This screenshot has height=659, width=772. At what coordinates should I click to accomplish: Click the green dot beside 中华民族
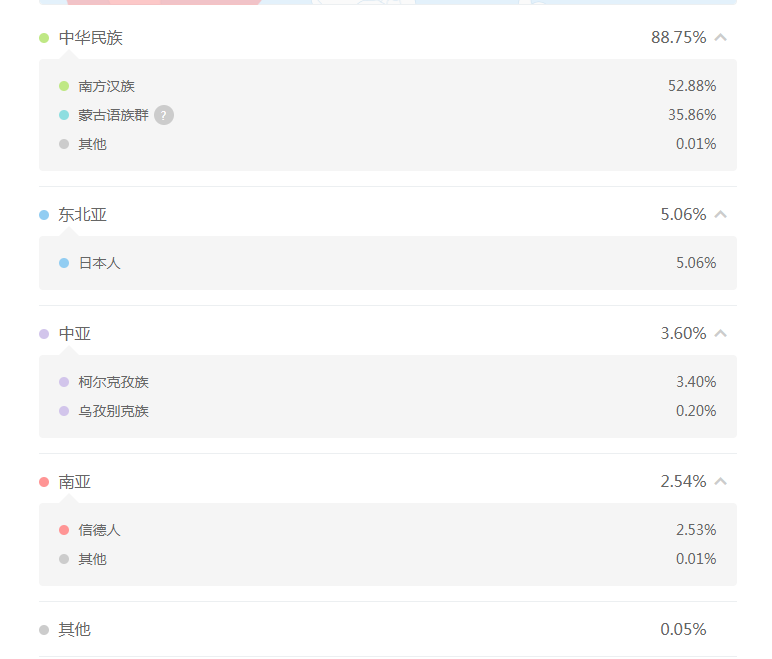point(44,38)
